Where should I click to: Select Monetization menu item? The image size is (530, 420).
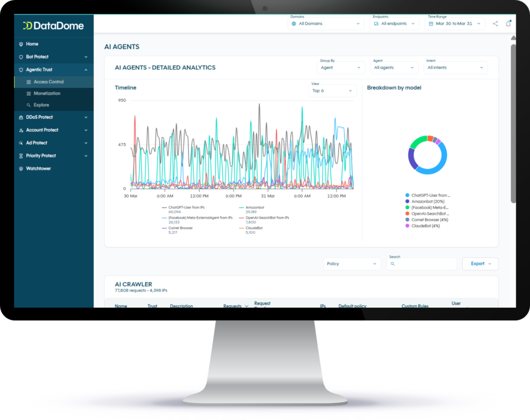click(54, 94)
